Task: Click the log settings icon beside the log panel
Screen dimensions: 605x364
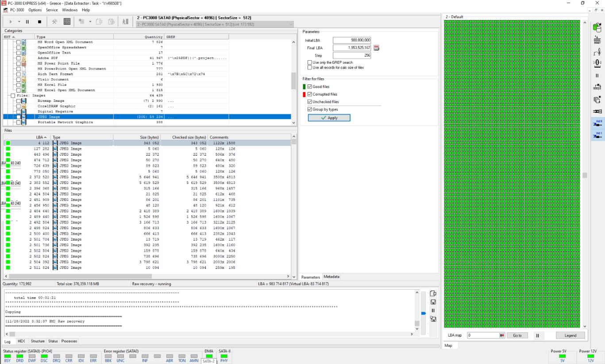Action: point(433,294)
